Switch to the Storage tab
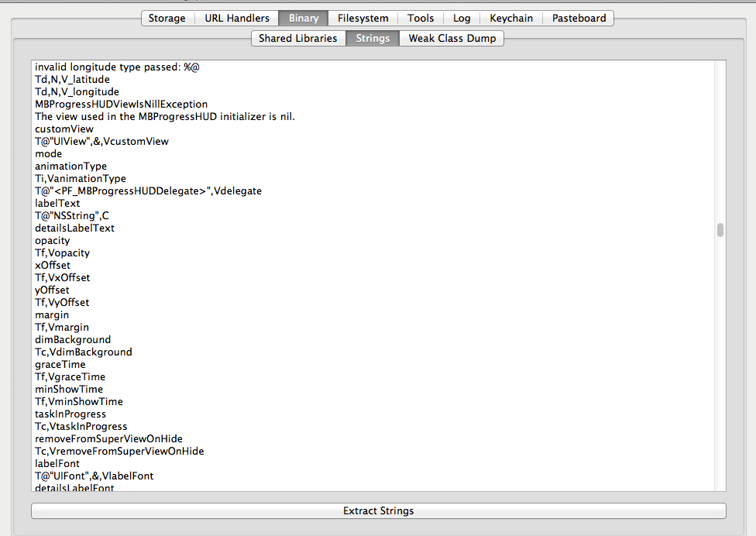 pyautogui.click(x=167, y=18)
